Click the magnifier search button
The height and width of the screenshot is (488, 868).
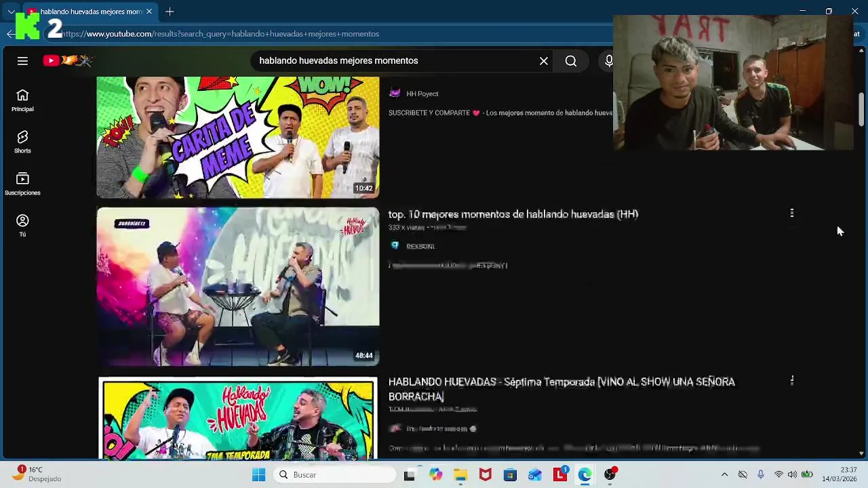(571, 61)
